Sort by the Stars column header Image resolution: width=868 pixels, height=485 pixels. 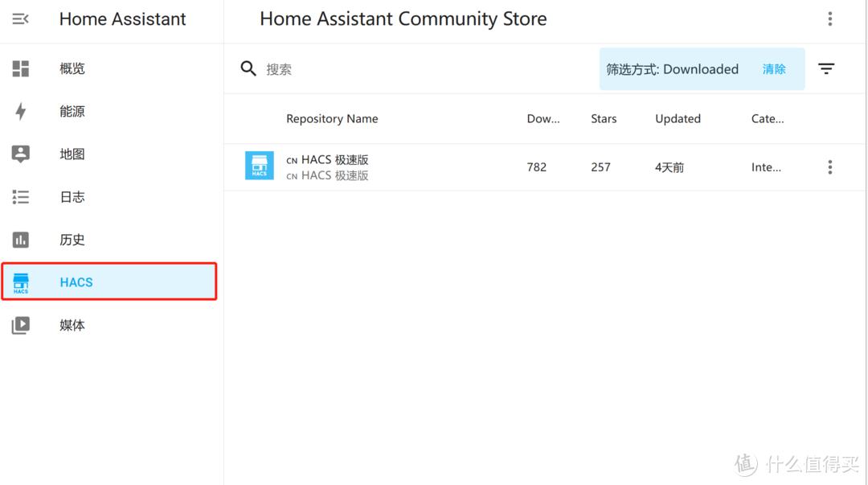coord(603,118)
